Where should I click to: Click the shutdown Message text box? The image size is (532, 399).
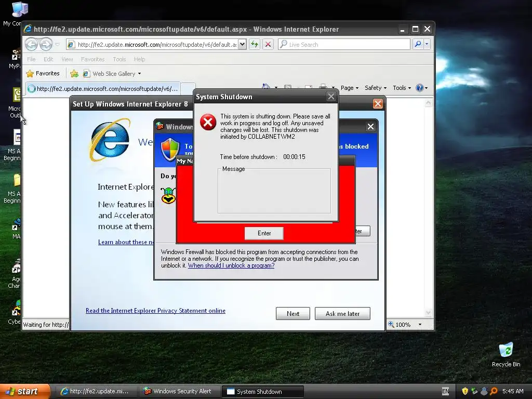tap(274, 191)
